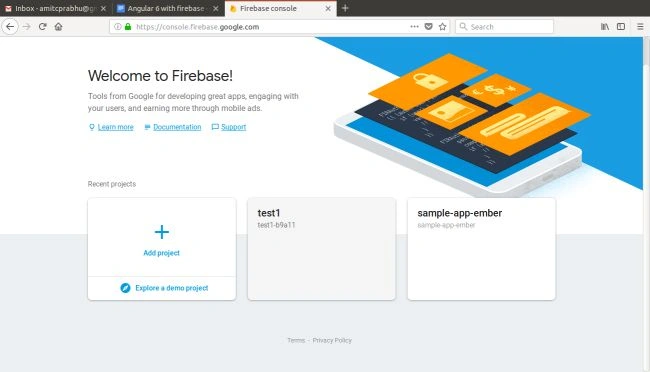Click the document icon beside Documentation
Viewport: 650px width, 372px height.
[x=147, y=127]
